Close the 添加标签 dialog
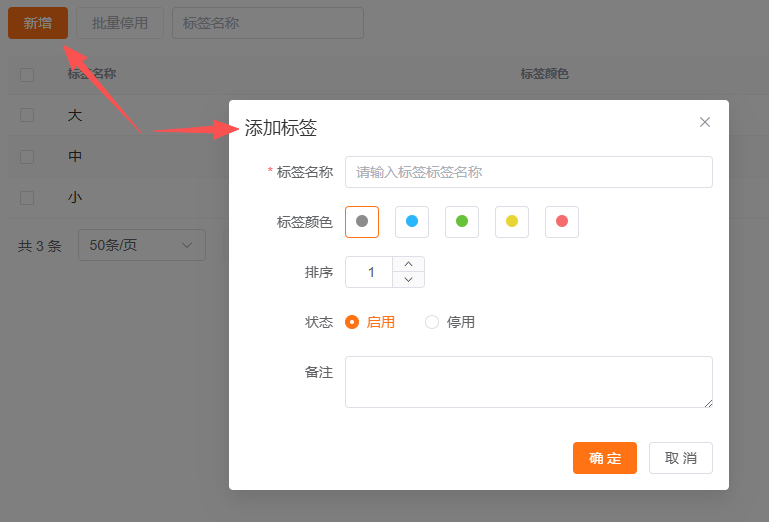The image size is (769, 522). (705, 122)
